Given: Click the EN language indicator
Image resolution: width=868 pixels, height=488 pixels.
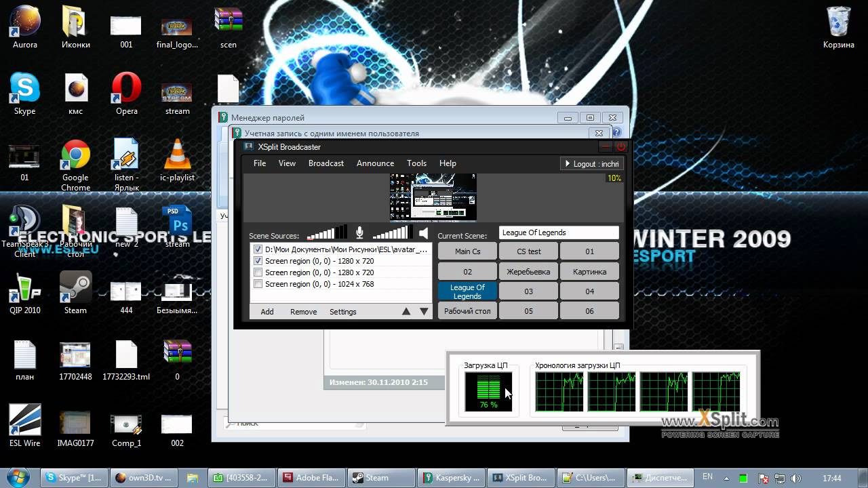Looking at the screenshot, I should pos(707,477).
